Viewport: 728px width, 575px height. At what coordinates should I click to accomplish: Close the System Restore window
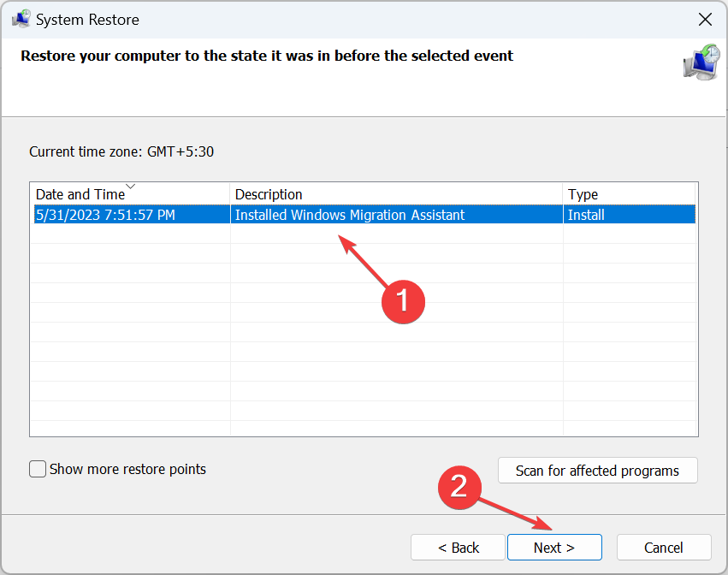(x=705, y=20)
